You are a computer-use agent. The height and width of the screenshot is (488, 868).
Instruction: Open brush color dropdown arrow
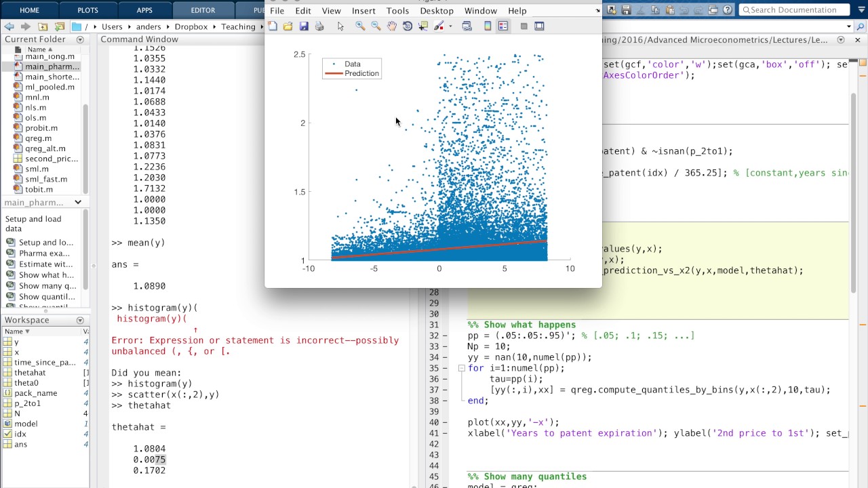click(450, 26)
